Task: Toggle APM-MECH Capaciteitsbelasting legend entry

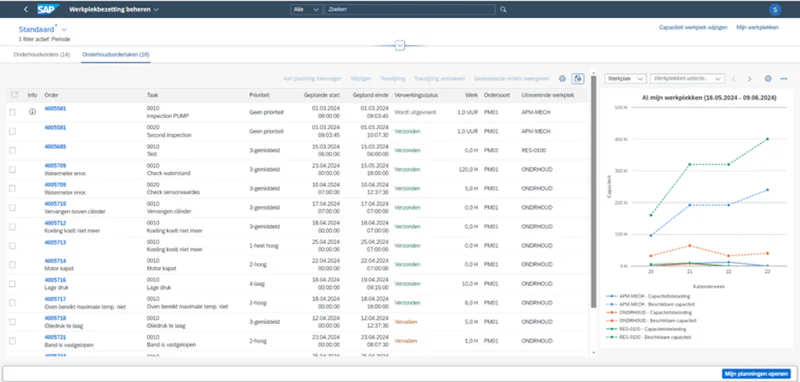Action: pos(647,296)
